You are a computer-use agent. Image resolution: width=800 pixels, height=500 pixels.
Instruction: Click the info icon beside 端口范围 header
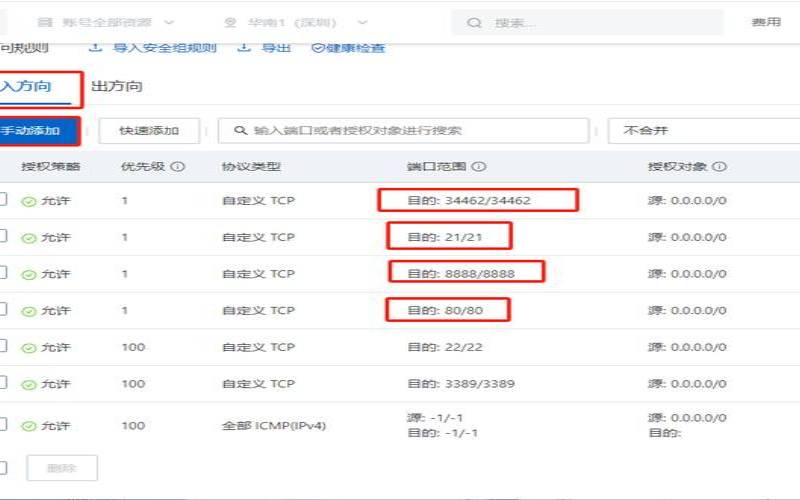click(x=479, y=167)
